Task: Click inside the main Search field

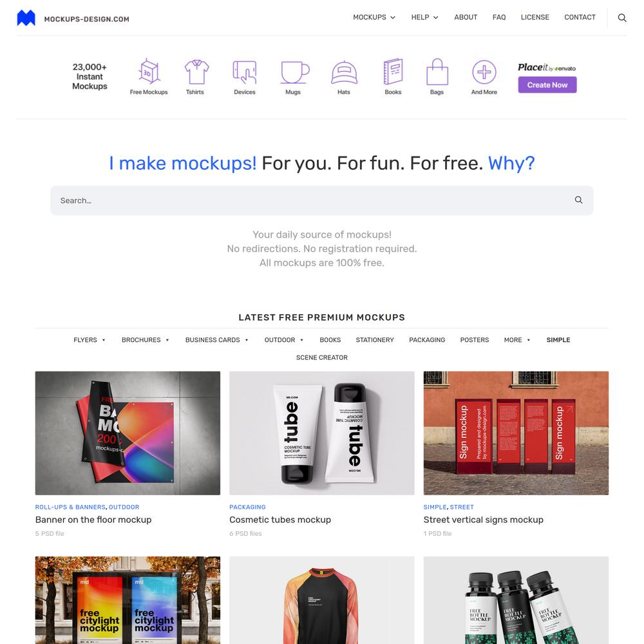Action: pos(321,200)
